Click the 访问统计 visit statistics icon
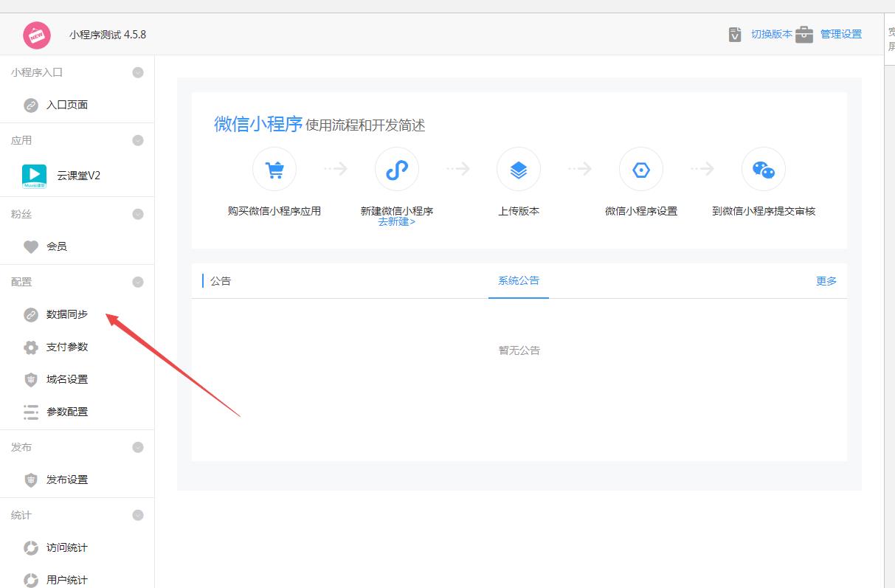The height and width of the screenshot is (588, 895). 30,547
